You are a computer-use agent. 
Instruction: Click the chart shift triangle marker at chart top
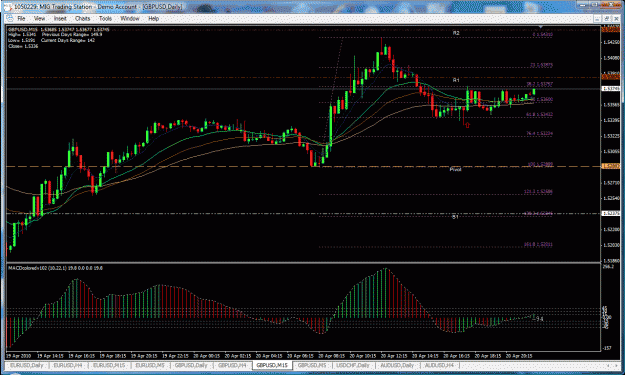tap(540, 27)
